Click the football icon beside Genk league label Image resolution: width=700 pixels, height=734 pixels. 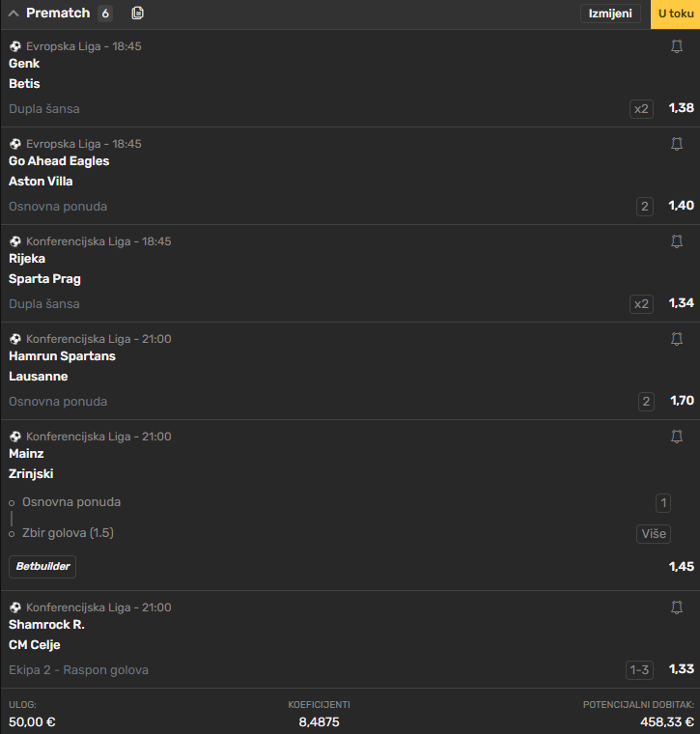pyautogui.click(x=15, y=46)
